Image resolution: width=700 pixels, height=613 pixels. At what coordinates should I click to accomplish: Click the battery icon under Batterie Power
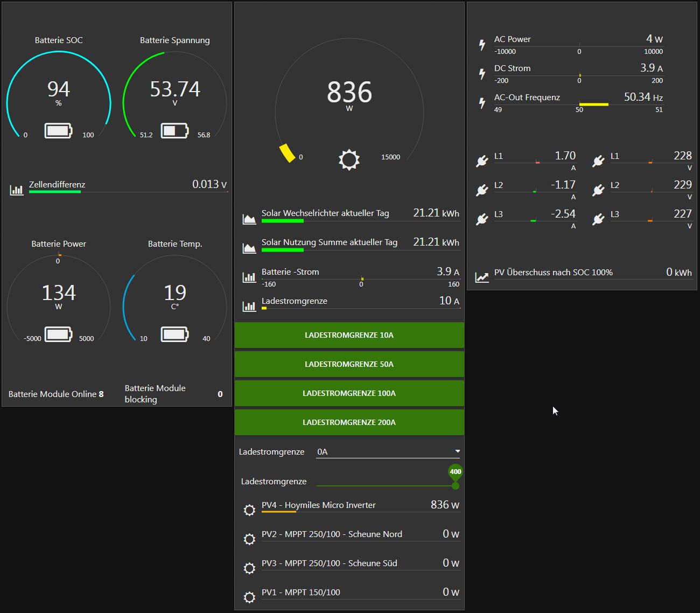click(x=58, y=334)
